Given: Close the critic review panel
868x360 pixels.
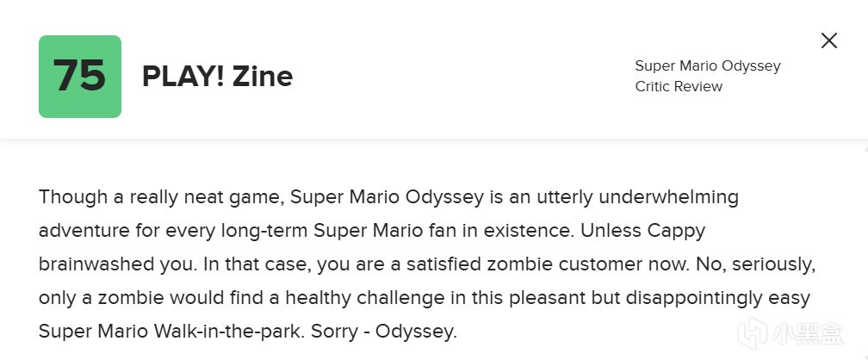Looking at the screenshot, I should pos(828,40).
